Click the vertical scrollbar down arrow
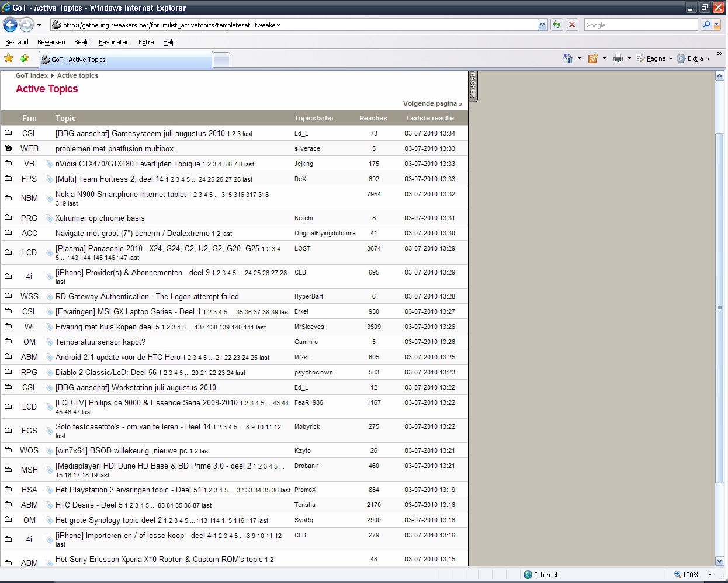Image resolution: width=728 pixels, height=583 pixels. (720, 561)
